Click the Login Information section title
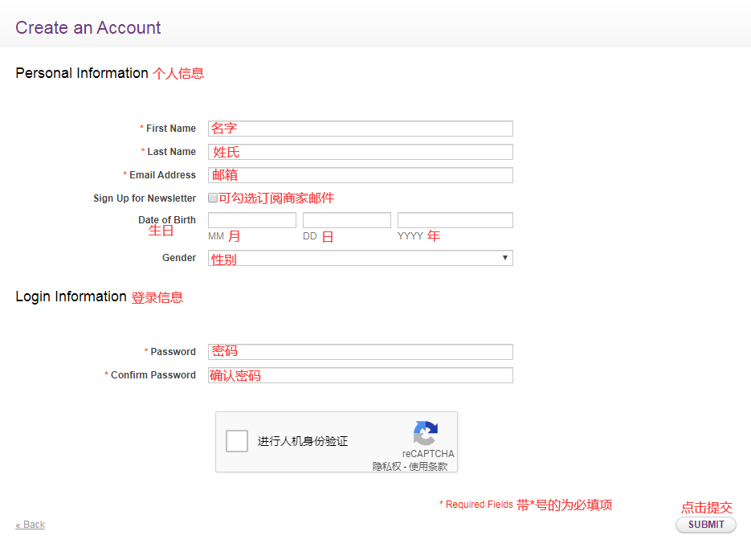The height and width of the screenshot is (560, 751). [x=71, y=296]
